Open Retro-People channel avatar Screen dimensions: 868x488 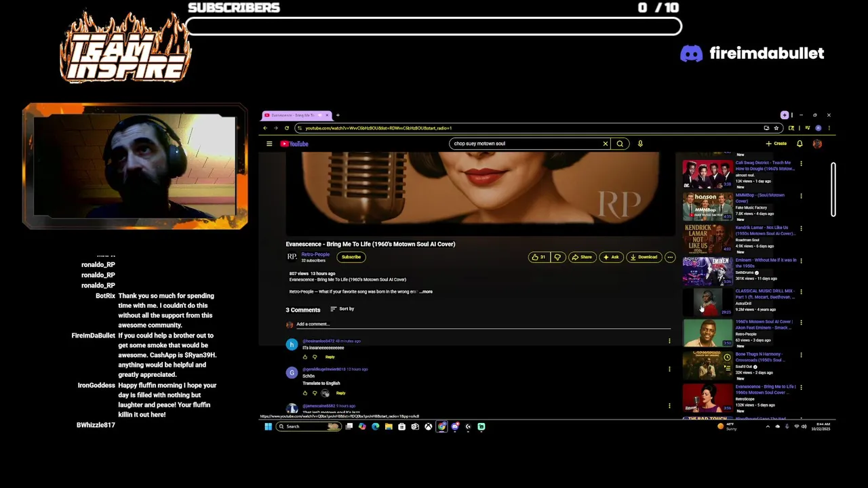(x=292, y=257)
